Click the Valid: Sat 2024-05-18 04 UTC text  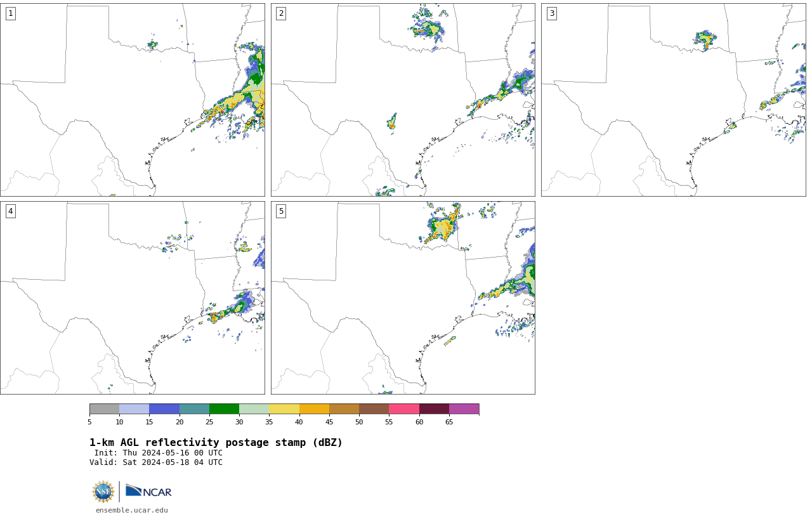[156, 462]
